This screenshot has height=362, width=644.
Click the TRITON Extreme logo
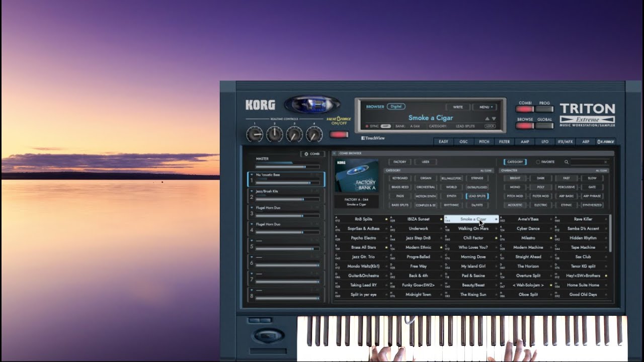[x=587, y=115]
